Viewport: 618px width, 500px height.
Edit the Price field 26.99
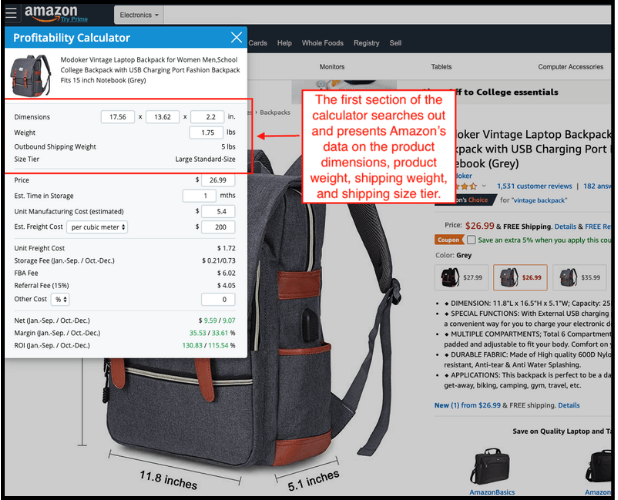click(218, 180)
